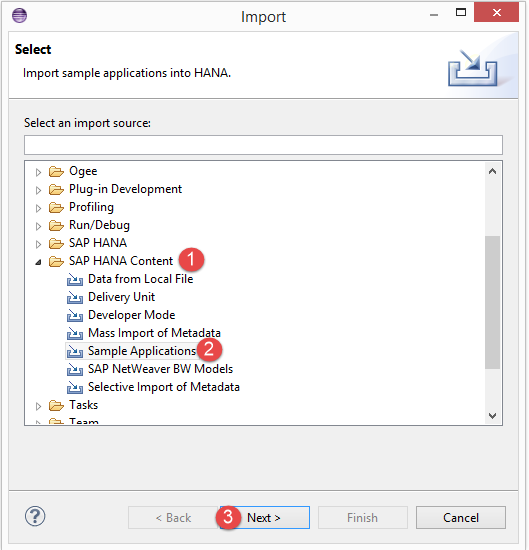The width and height of the screenshot is (529, 550).
Task: Select the Profiling label
Action: [91, 207]
